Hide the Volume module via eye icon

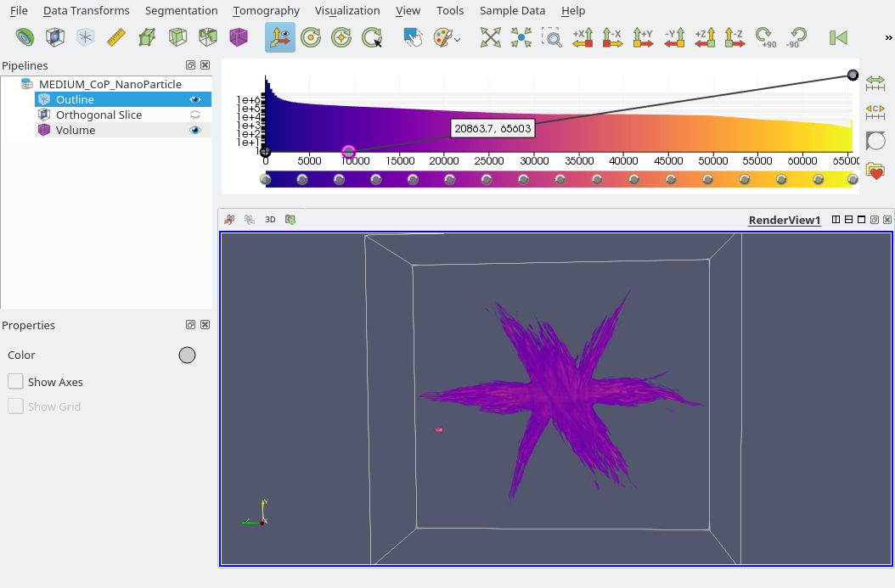195,130
